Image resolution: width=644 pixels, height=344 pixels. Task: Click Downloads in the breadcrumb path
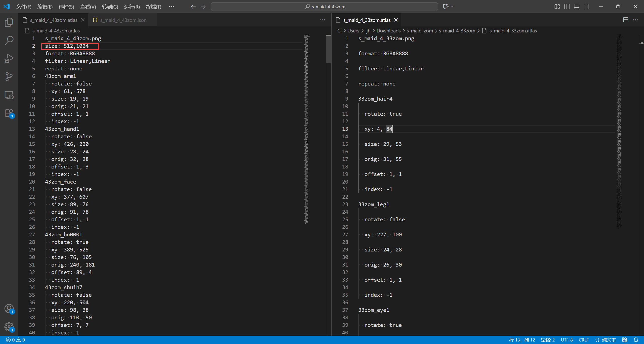[x=388, y=31]
